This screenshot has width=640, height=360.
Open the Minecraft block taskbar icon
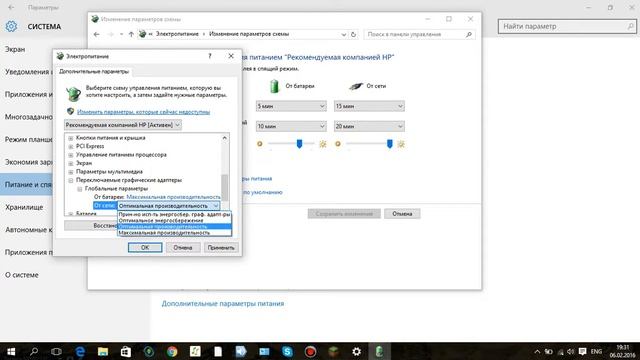pyautogui.click(x=333, y=351)
